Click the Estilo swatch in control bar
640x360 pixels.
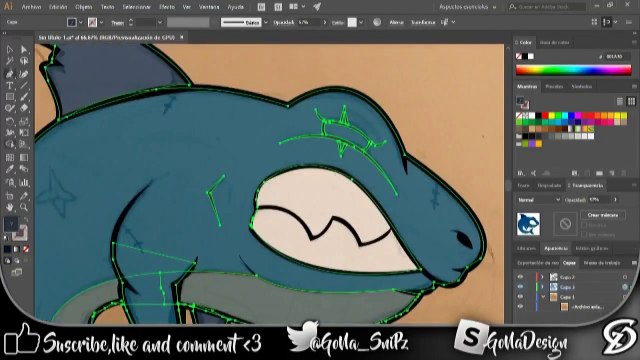pos(352,22)
